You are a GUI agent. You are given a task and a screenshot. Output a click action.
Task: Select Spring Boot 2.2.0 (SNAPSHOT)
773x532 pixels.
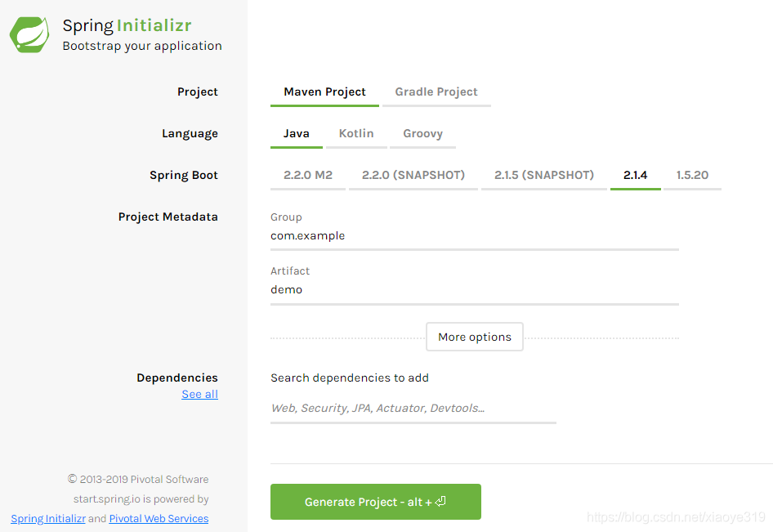413,176
